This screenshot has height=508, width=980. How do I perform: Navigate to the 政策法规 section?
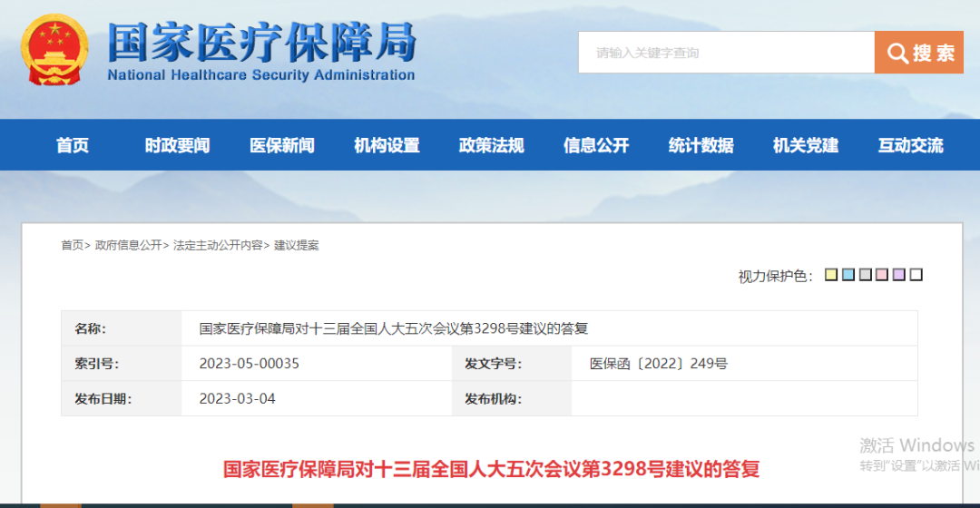point(491,145)
